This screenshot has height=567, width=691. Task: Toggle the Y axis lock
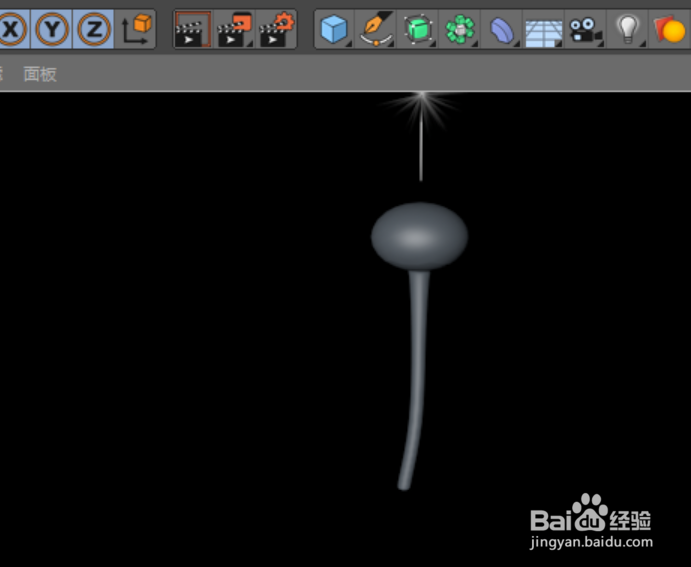click(52, 29)
